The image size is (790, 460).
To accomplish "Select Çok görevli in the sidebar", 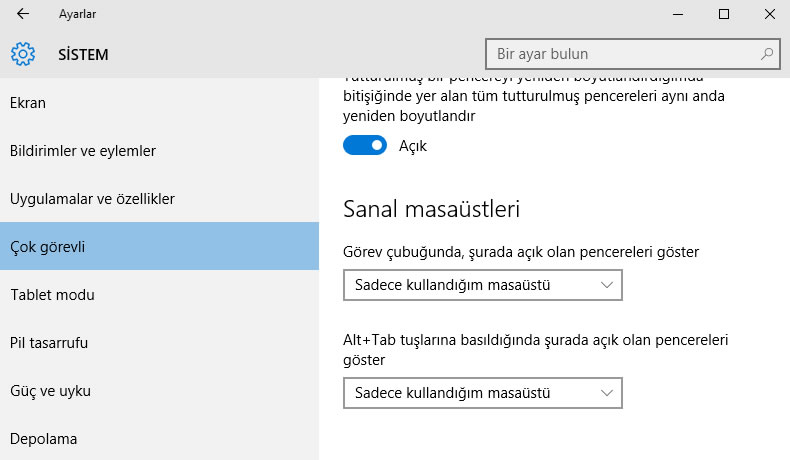I will click(159, 246).
